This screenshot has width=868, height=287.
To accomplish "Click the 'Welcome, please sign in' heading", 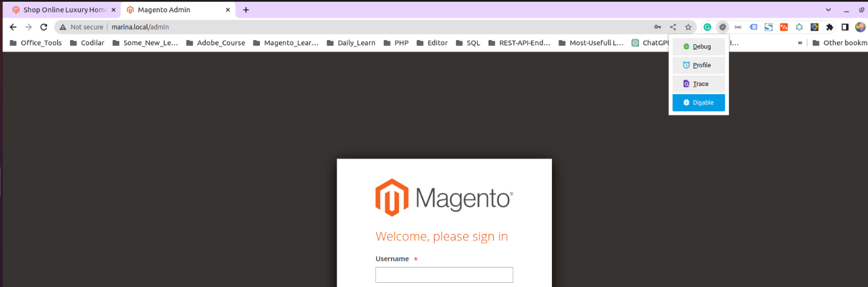I will click(x=441, y=237).
